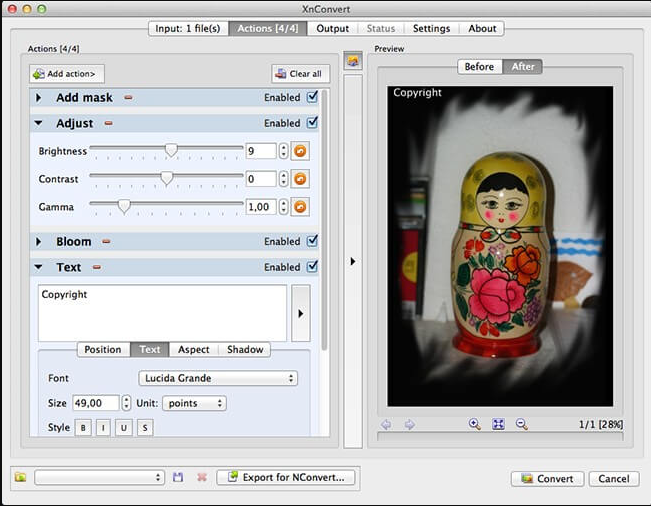Screen dimensions: 651x506
Task: Open the Lucida Grande font dropdown
Action: (x=217, y=378)
